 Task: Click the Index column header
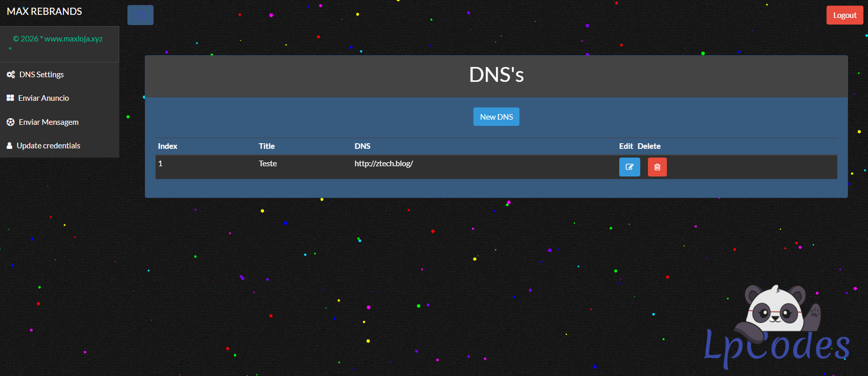[x=167, y=146]
